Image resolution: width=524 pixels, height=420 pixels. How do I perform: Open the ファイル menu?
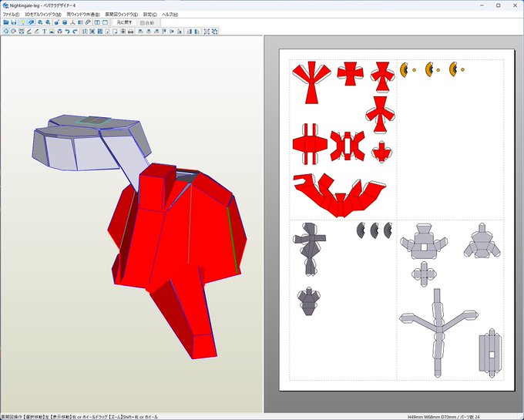11,15
